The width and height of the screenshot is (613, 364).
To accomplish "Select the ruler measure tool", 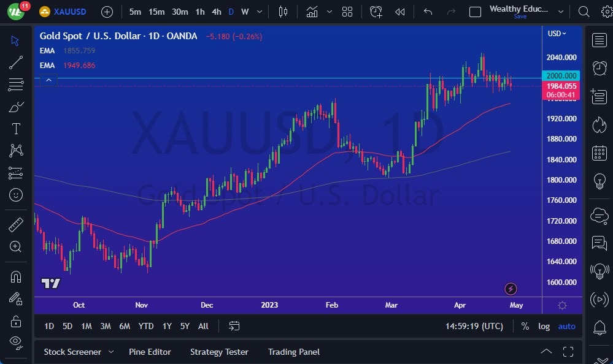I will 15,224.
